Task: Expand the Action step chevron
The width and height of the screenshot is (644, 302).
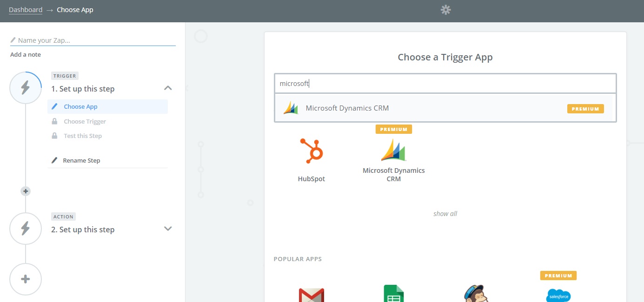Action: click(168, 229)
